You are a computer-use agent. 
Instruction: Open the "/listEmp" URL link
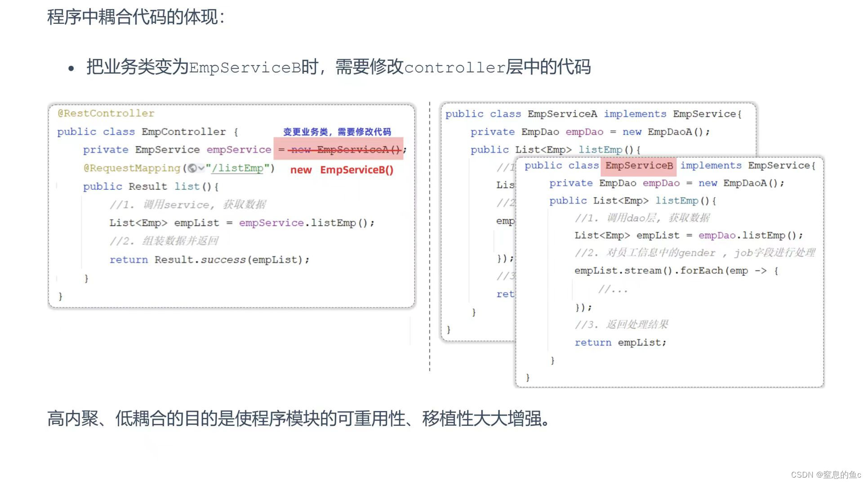pos(237,168)
